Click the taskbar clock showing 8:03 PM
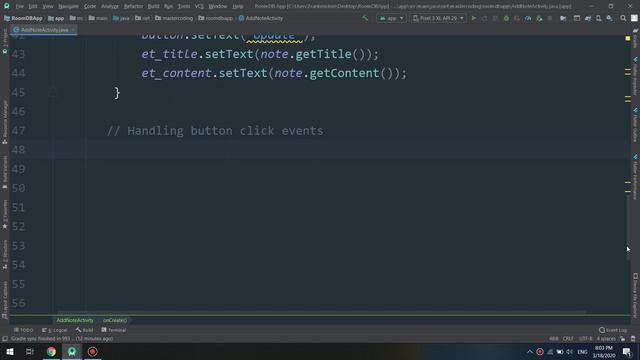Screen dimensions: 640x360 pos(604,351)
